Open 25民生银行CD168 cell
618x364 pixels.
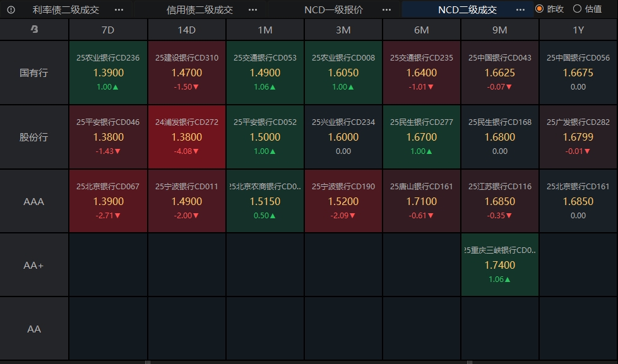coord(500,137)
